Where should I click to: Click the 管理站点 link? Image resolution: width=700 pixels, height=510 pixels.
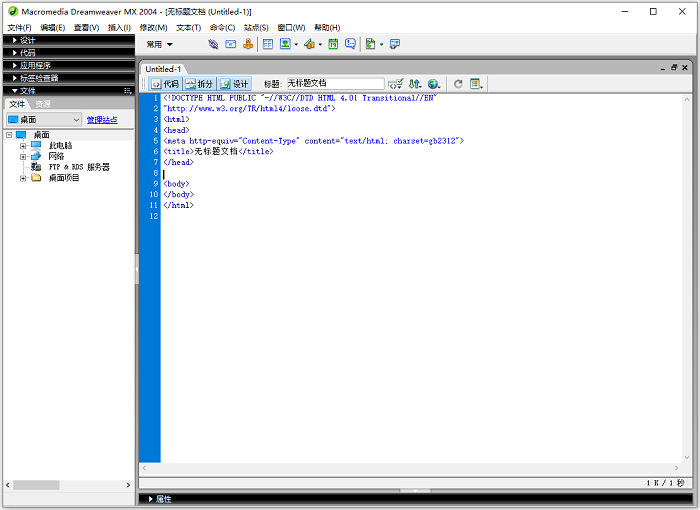click(101, 120)
